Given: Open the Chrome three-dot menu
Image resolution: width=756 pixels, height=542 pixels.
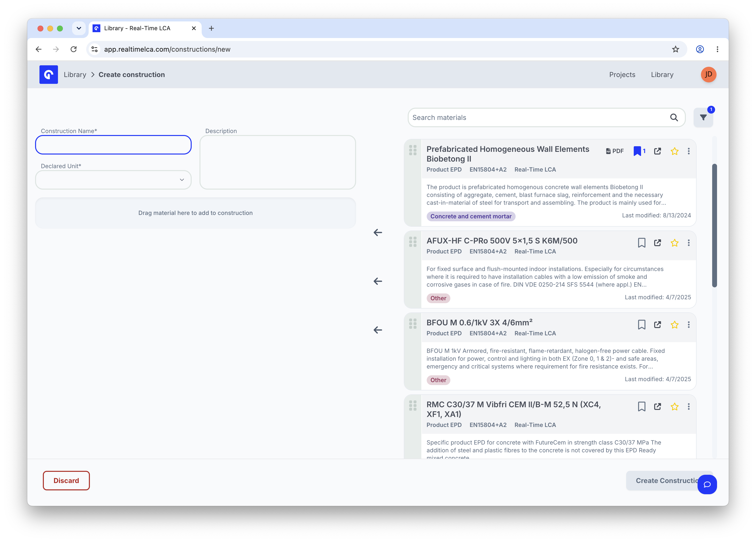Looking at the screenshot, I should tap(717, 49).
